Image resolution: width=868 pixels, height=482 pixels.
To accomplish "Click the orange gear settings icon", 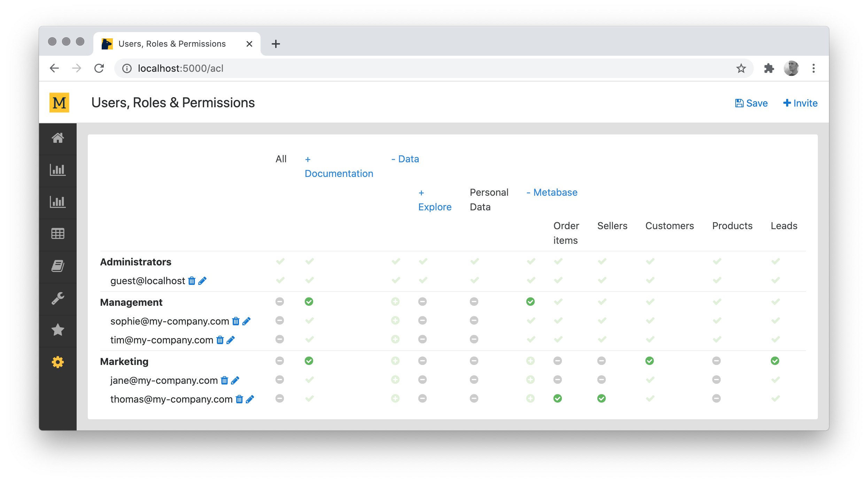I will pyautogui.click(x=58, y=362).
